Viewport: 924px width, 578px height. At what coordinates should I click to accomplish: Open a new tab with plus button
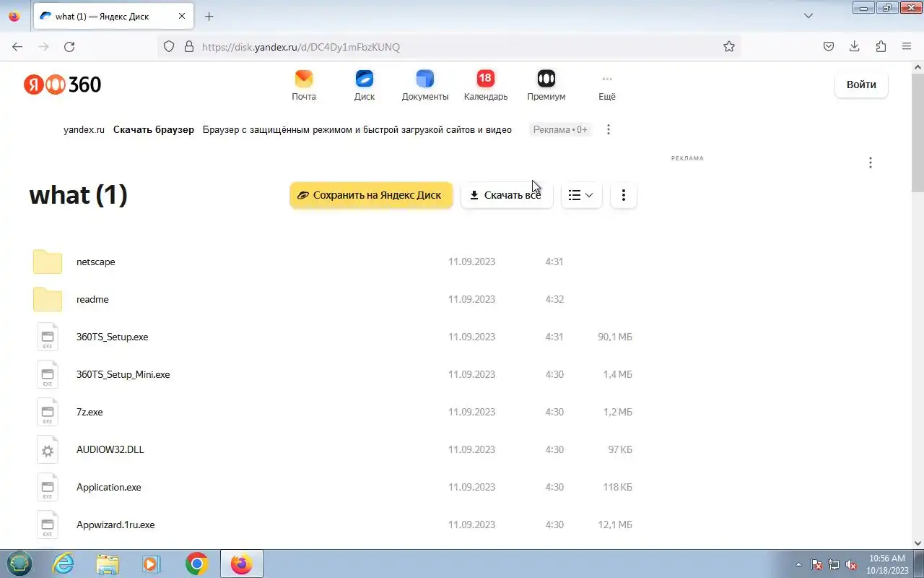tap(209, 16)
